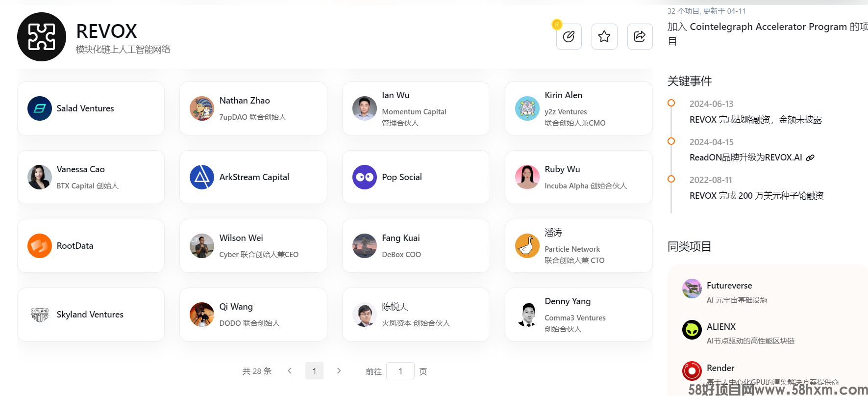Open Ian Wu's name link
Image resolution: width=868 pixels, height=396 pixels.
pyautogui.click(x=396, y=95)
